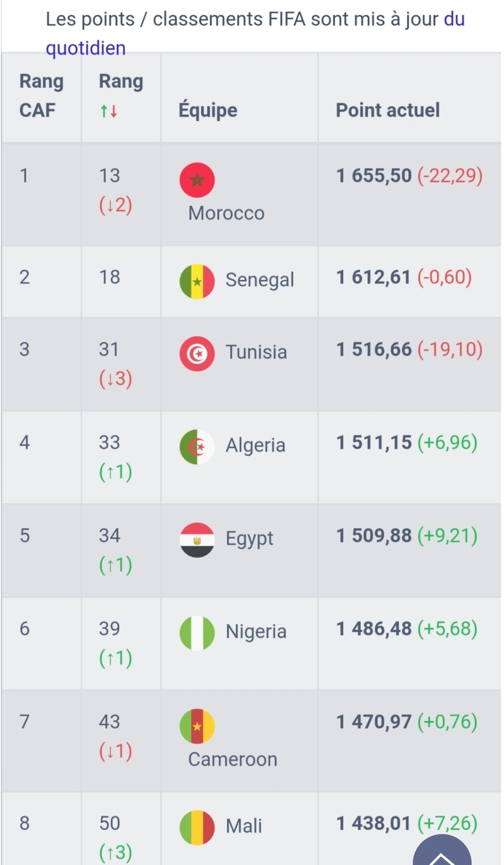Click the Egypt flag icon

(197, 540)
